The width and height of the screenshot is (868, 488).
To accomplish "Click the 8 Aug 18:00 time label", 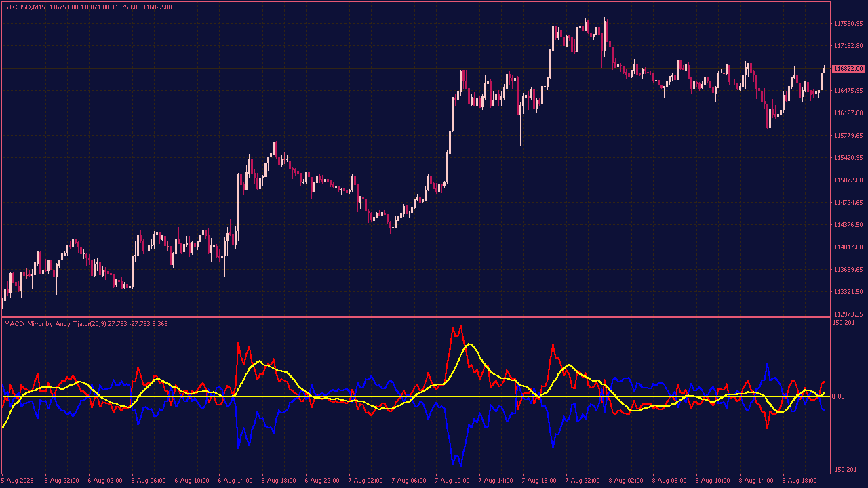I will (800, 481).
